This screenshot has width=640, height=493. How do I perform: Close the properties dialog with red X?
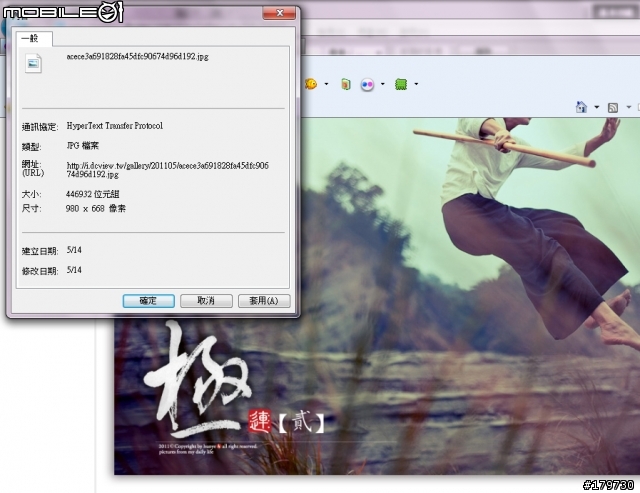pos(279,13)
